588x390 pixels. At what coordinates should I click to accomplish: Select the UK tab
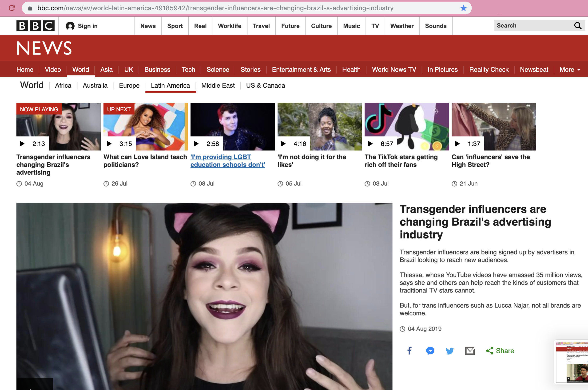tap(128, 70)
